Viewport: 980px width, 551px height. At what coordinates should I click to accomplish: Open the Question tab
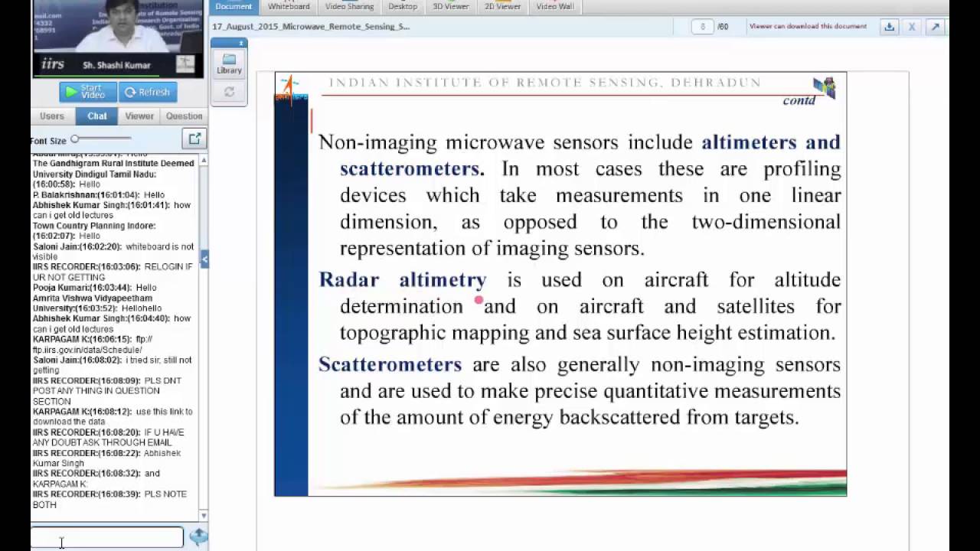185,116
